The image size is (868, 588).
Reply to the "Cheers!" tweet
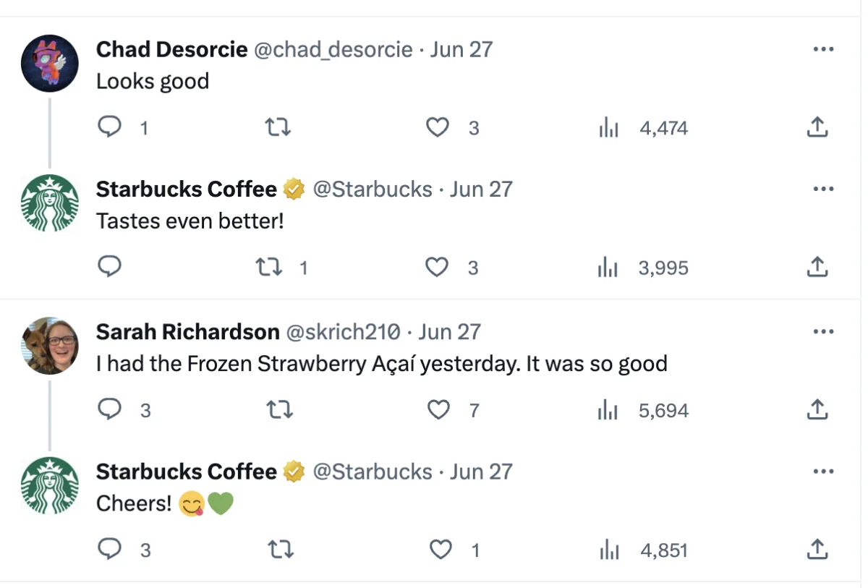pyautogui.click(x=109, y=550)
